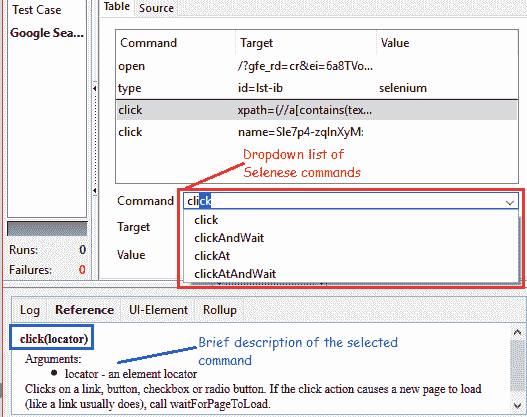Open the Rollup tab
The height and width of the screenshot is (417, 527).
coord(219,310)
